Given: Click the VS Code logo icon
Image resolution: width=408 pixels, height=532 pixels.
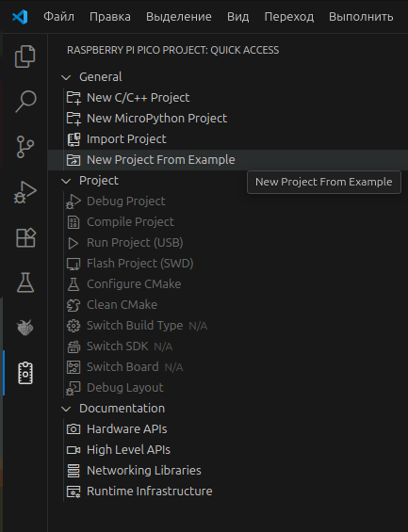Looking at the screenshot, I should coord(20,17).
